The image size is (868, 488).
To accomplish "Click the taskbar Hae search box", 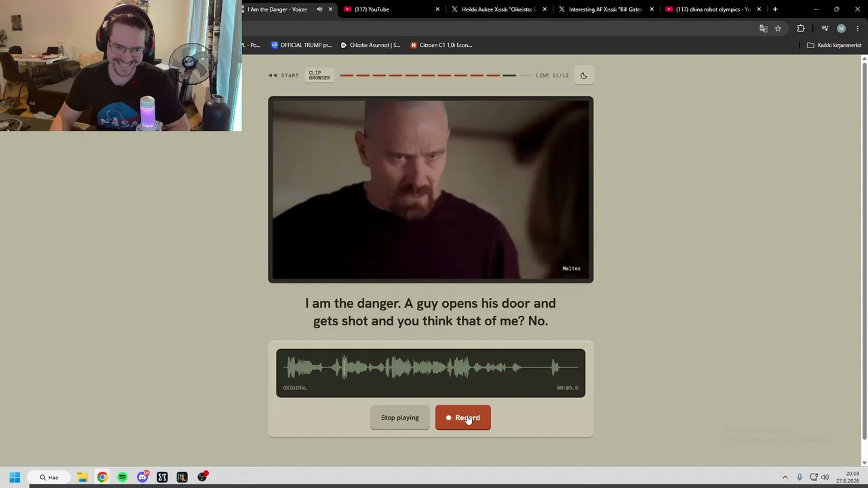I will pyautogui.click(x=50, y=477).
